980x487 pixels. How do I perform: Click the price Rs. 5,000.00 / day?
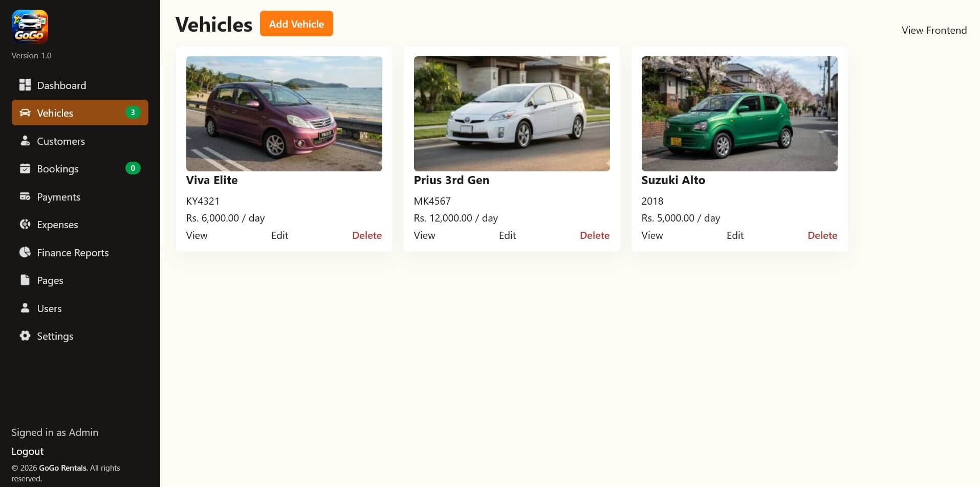681,218
